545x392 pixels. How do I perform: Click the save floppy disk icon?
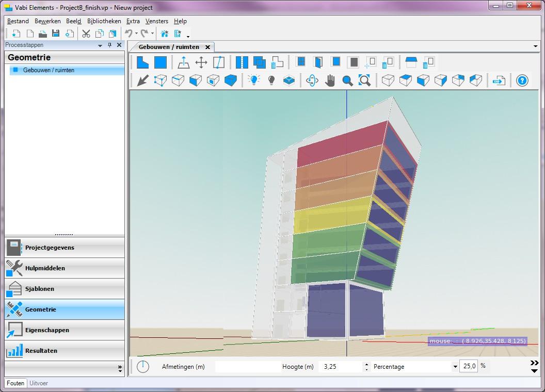(56, 34)
